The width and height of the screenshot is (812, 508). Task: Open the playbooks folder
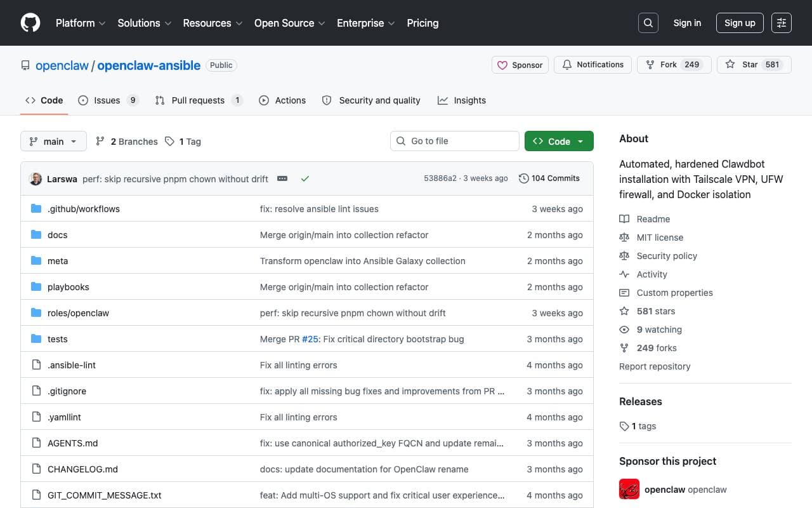[69, 287]
